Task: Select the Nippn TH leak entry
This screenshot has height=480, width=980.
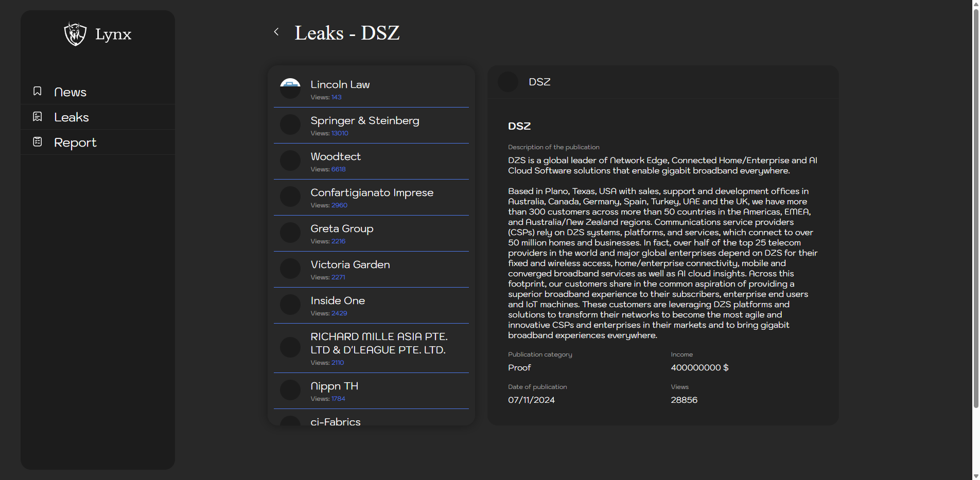Action: point(334,386)
